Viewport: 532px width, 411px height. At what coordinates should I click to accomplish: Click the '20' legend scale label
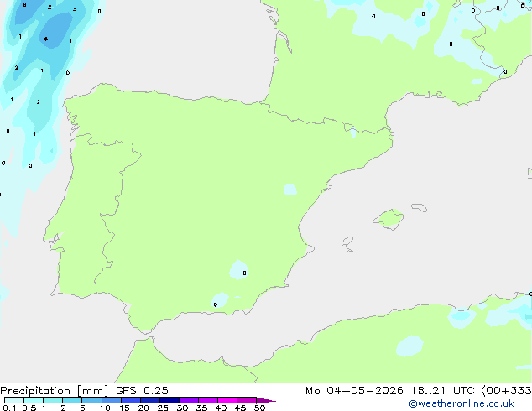click(143, 408)
